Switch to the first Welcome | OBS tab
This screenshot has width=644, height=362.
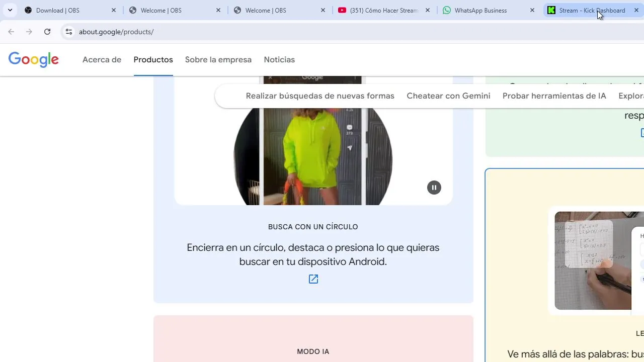[175, 10]
